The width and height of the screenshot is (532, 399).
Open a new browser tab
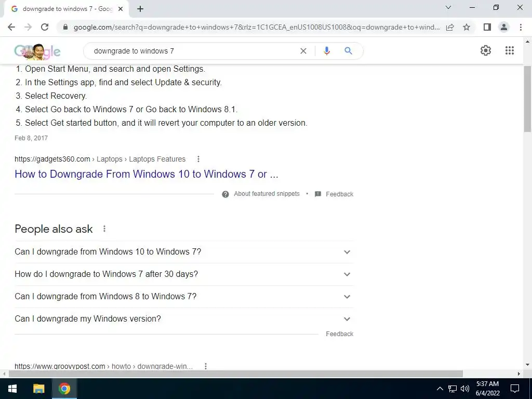[140, 9]
